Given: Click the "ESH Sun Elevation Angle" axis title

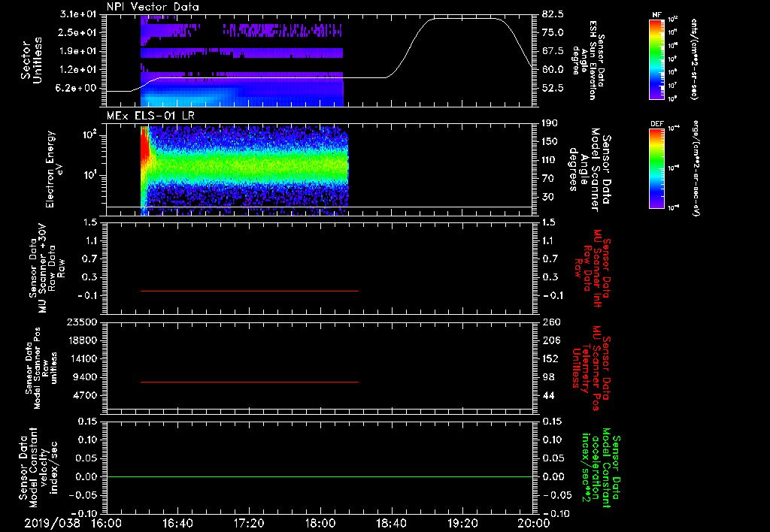Looking at the screenshot, I should [590, 60].
